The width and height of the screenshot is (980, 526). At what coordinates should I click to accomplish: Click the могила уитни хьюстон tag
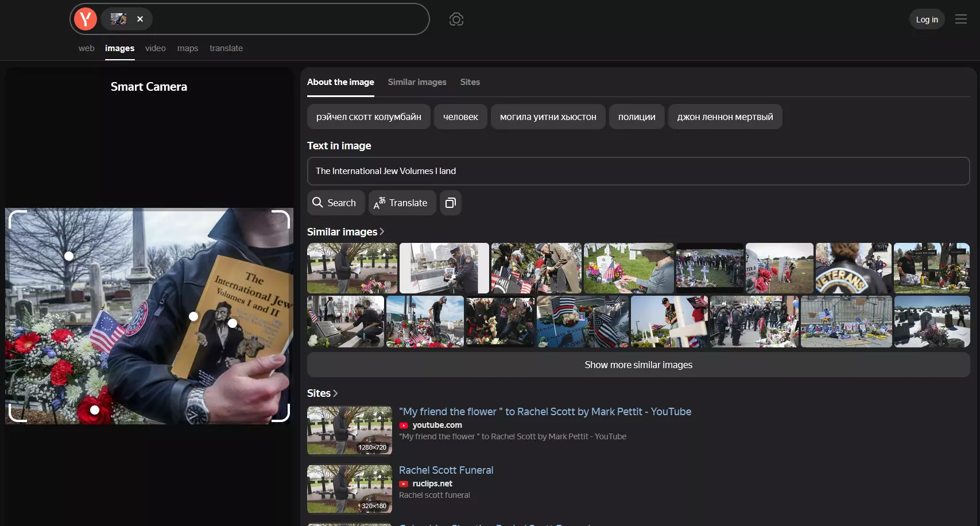(548, 117)
